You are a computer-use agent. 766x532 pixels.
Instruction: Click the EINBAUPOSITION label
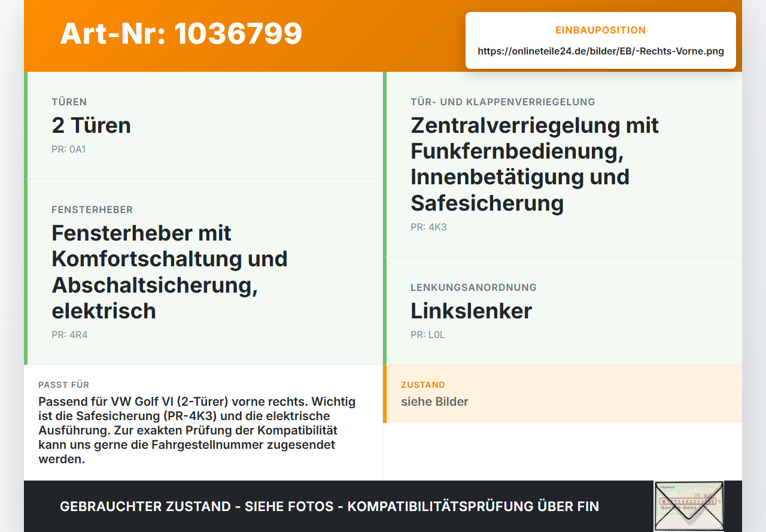tap(601, 30)
